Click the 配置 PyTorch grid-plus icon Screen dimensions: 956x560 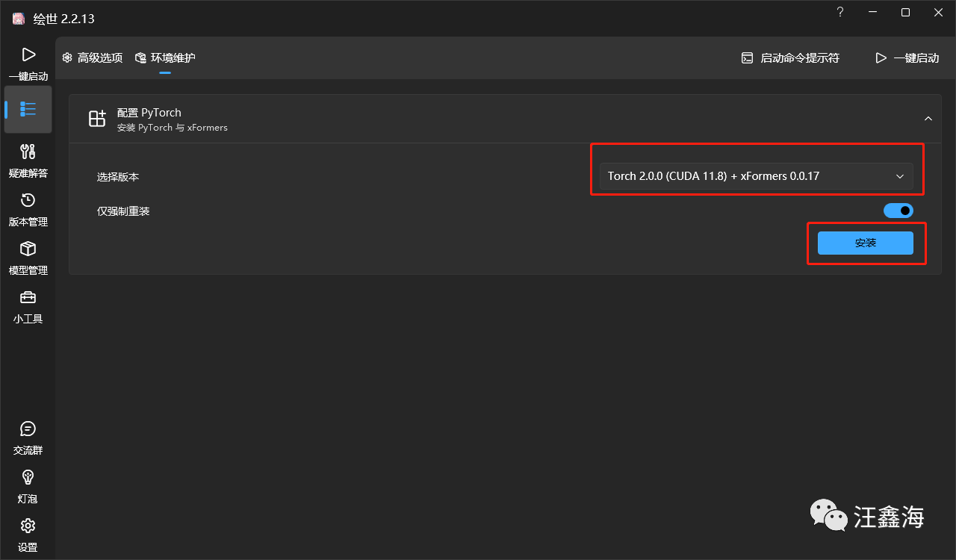tap(97, 119)
